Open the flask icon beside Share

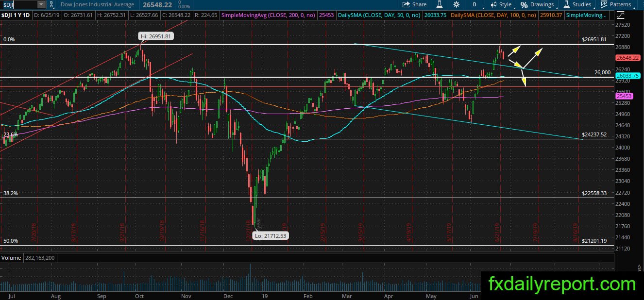(439, 4)
